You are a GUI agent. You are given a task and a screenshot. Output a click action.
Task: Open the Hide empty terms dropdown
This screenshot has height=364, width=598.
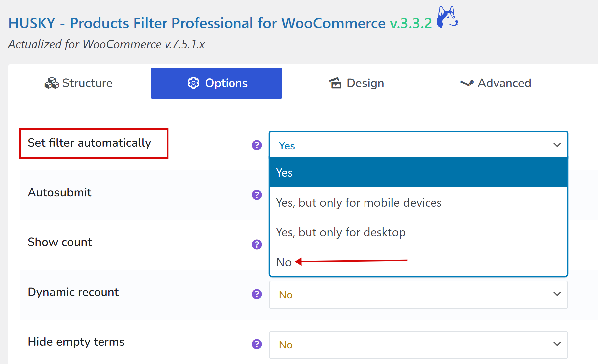coord(419,345)
